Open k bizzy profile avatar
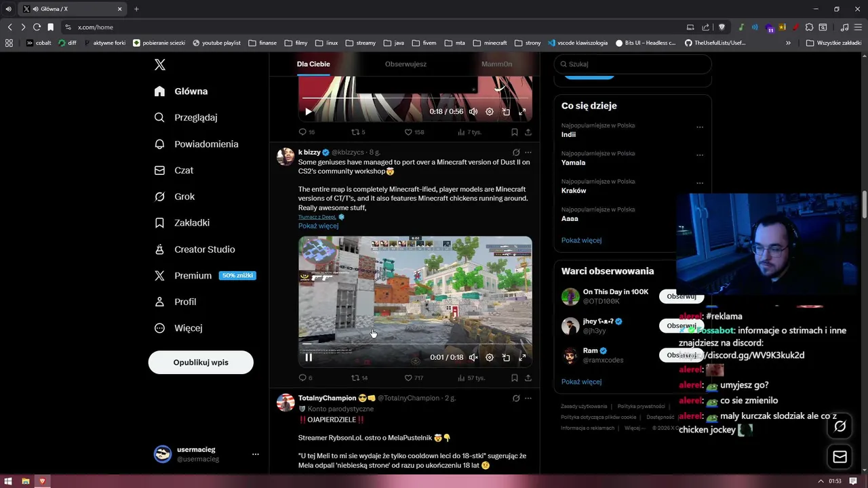 coord(285,157)
